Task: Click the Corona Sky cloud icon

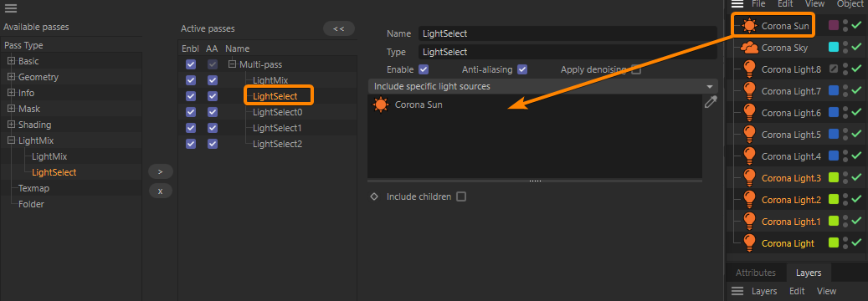Action: [749, 48]
